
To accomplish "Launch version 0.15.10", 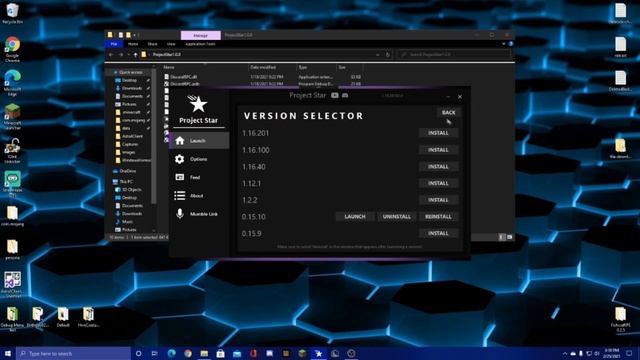I will coord(355,217).
